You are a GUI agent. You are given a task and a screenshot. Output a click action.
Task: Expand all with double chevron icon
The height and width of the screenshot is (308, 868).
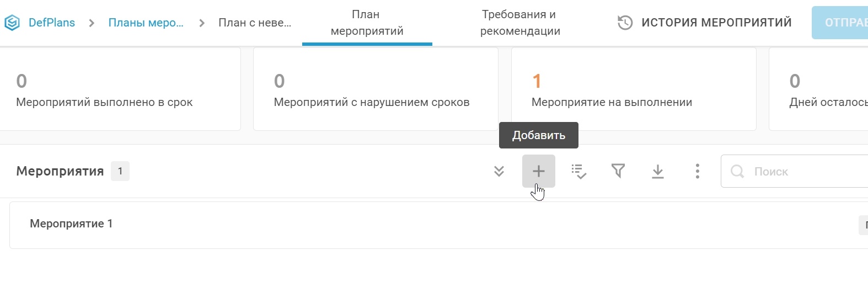[x=499, y=171]
